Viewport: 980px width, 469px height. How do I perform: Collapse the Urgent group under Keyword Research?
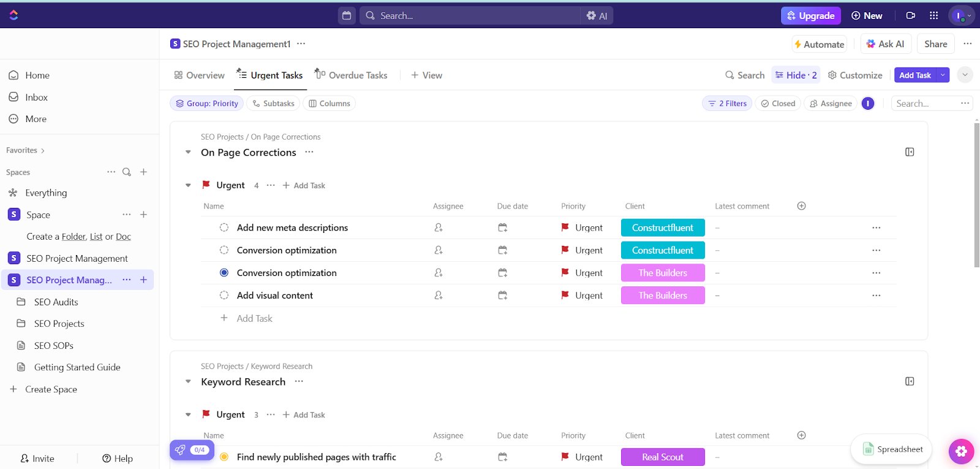click(x=188, y=415)
